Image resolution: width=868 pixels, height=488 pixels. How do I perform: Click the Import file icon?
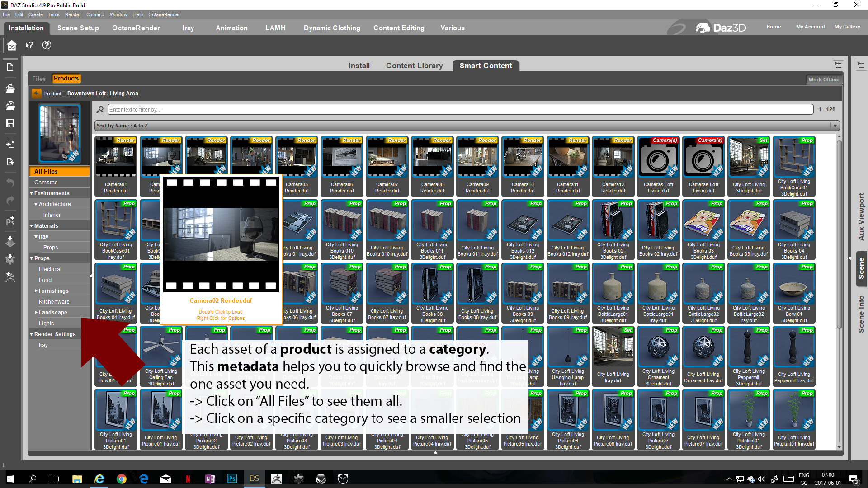(10, 144)
